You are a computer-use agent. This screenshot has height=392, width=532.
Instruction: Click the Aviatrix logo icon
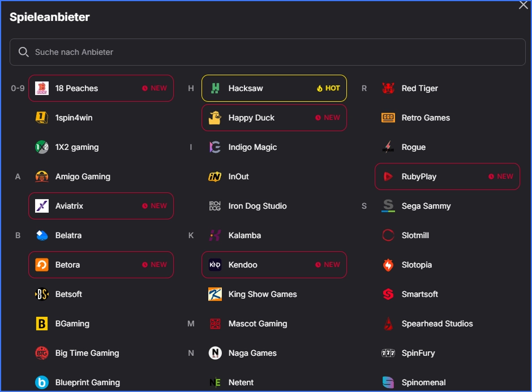(42, 206)
